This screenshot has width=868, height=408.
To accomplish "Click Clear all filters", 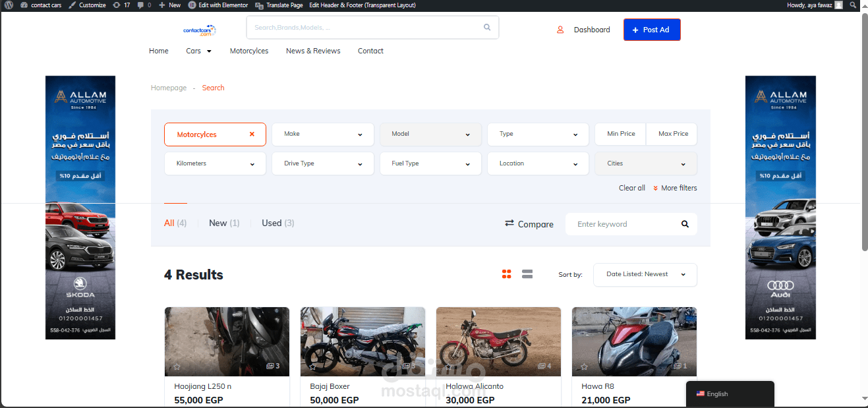I will 632,188.
